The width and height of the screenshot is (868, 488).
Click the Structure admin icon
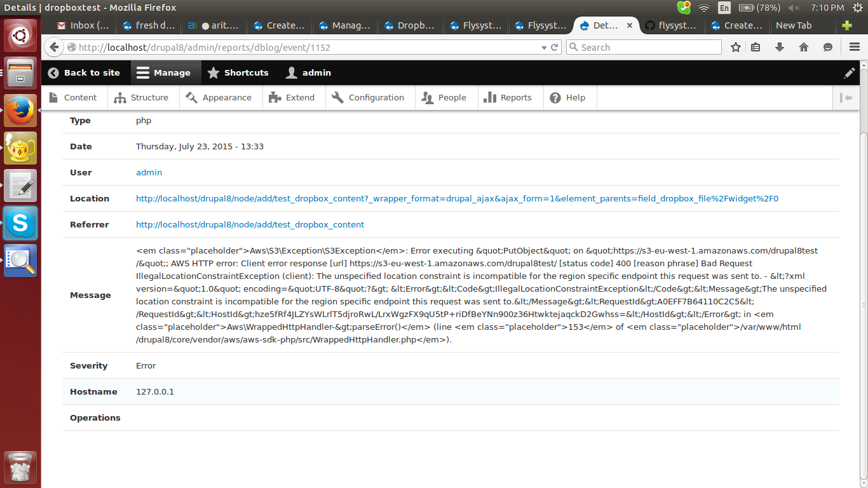119,97
